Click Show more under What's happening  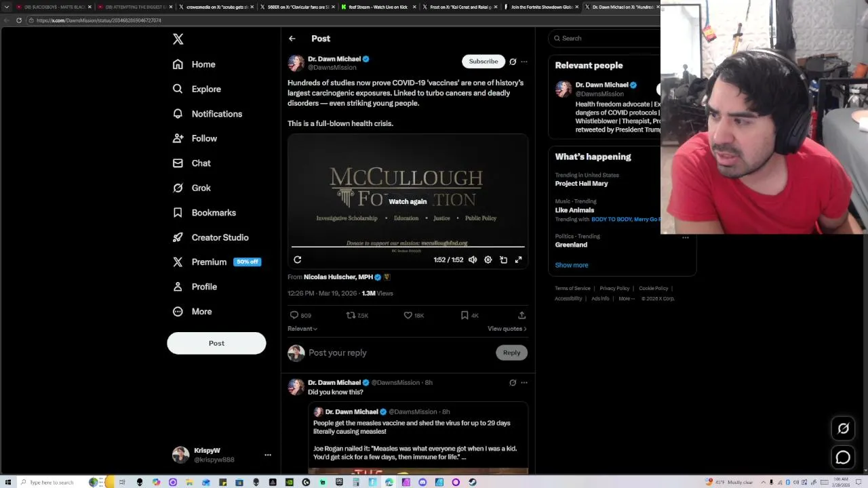point(572,265)
